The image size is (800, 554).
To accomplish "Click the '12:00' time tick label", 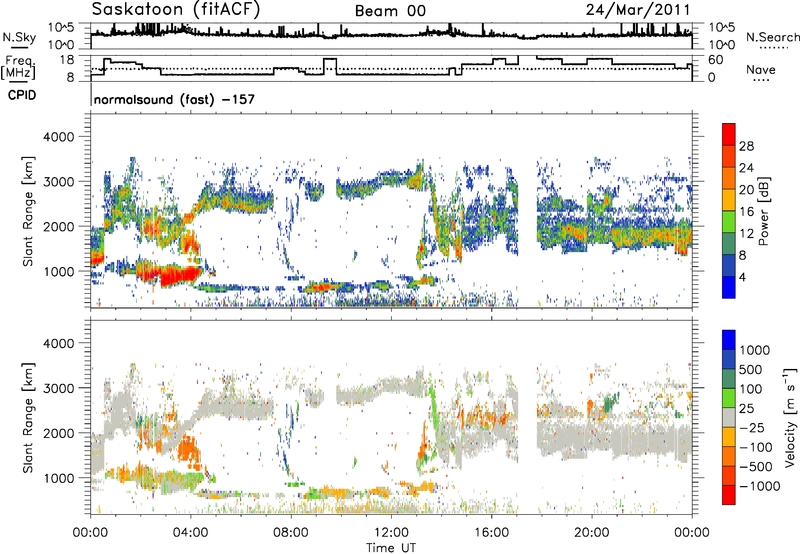I will [391, 533].
